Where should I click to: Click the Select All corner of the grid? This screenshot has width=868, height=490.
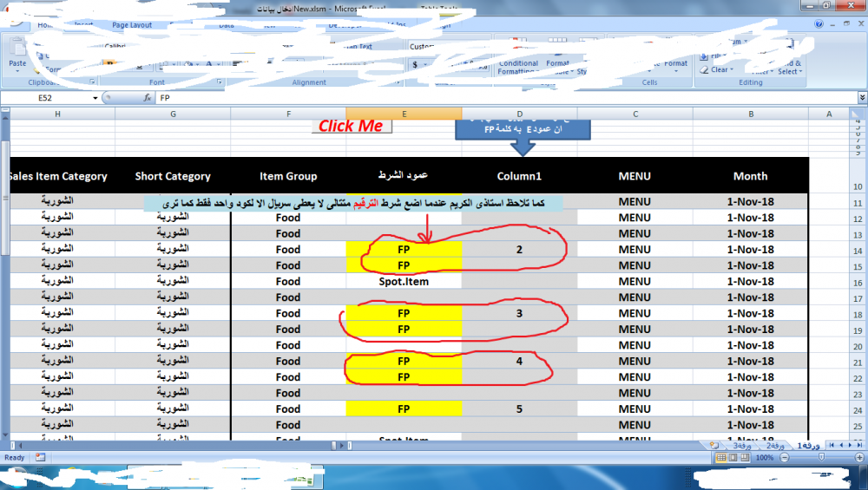pos(857,114)
